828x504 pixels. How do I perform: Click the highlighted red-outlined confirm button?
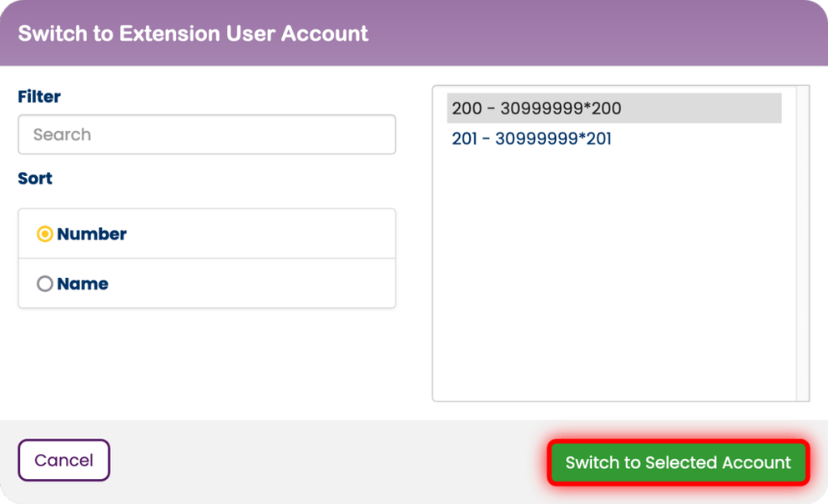677,462
